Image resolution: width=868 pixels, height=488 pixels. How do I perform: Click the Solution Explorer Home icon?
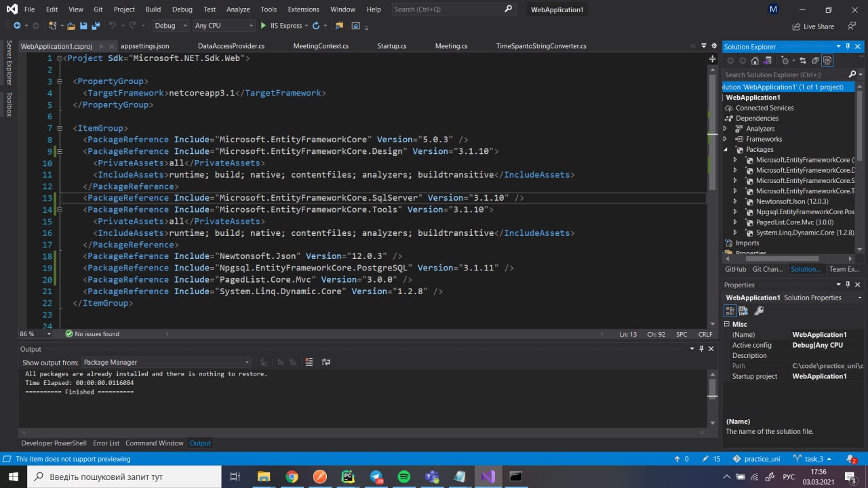click(x=755, y=60)
